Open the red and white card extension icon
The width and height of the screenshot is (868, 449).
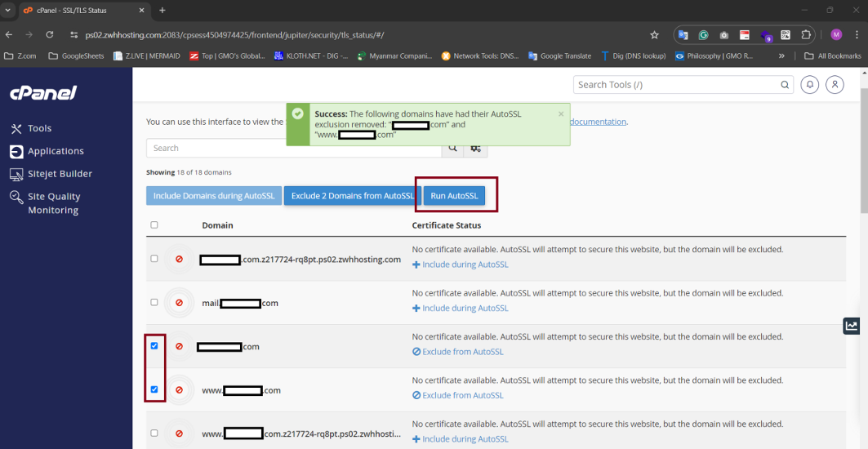point(745,35)
